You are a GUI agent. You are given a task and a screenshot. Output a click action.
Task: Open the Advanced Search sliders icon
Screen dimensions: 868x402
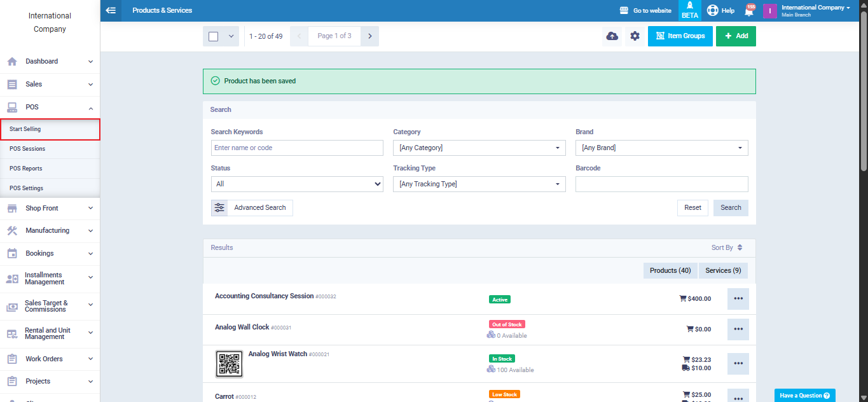click(219, 207)
